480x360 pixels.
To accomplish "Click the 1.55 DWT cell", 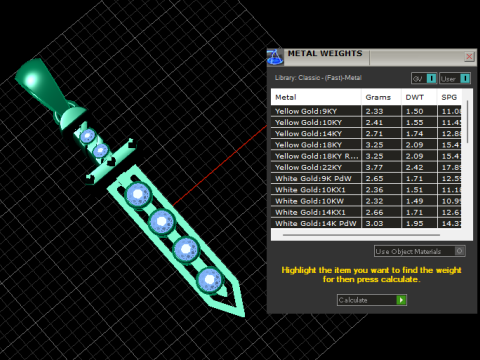I will 419,122.
